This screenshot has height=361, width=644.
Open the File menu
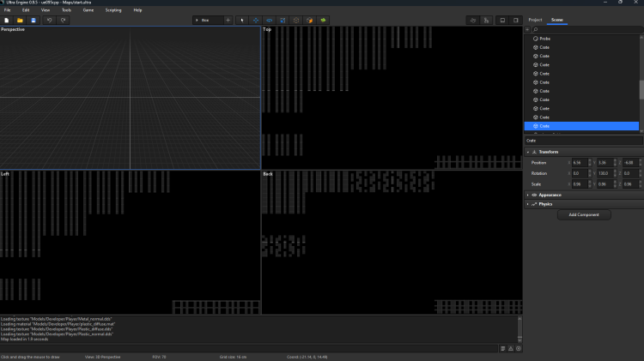(x=8, y=10)
